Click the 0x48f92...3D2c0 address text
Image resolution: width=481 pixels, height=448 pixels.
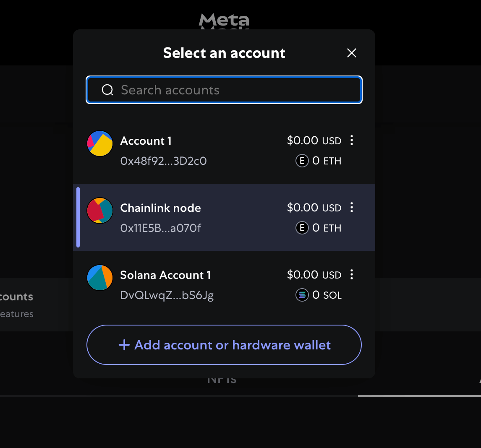pyautogui.click(x=164, y=161)
